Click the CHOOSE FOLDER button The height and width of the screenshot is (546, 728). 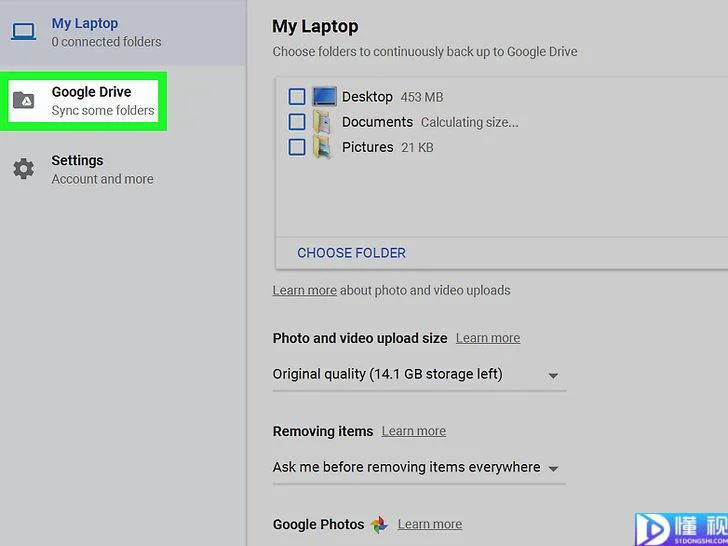pyautogui.click(x=351, y=253)
